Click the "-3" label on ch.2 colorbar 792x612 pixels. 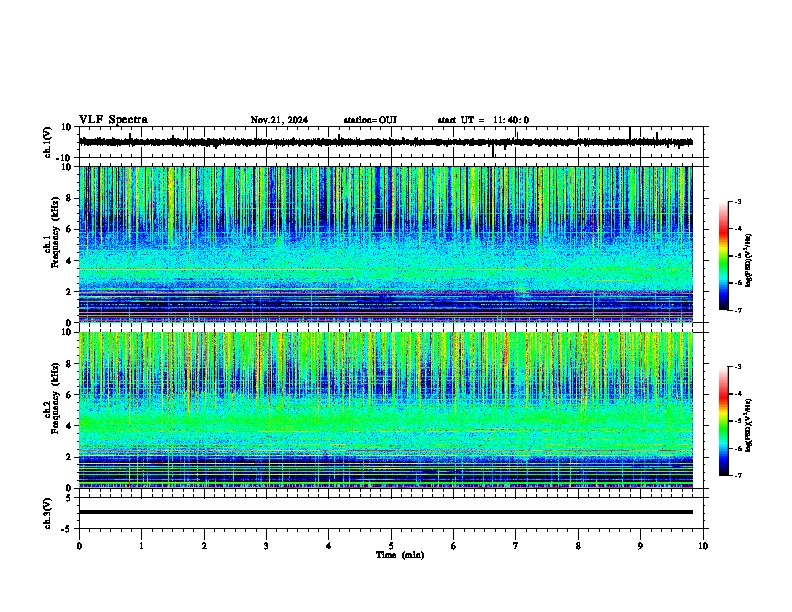[738, 367]
